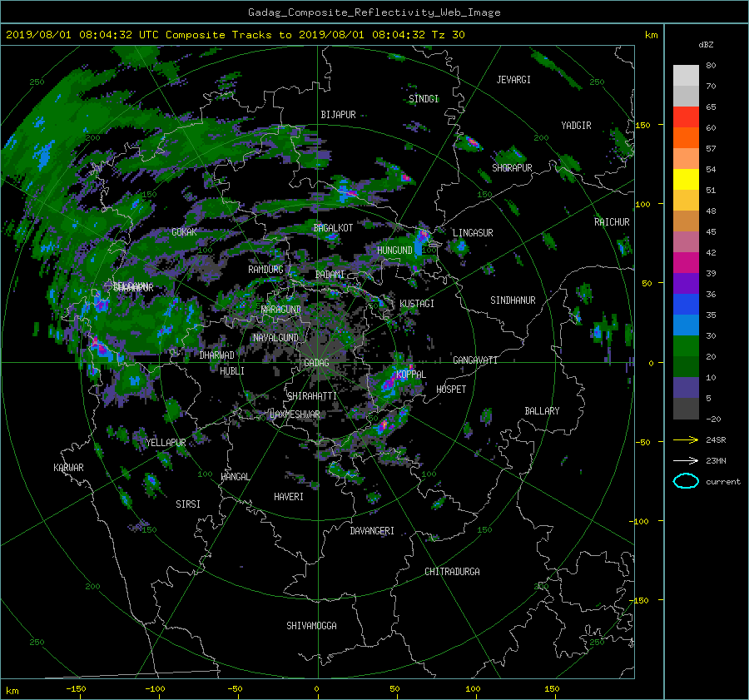Click the HOSPET city label
This screenshot has height=700, width=749.
pyautogui.click(x=451, y=390)
